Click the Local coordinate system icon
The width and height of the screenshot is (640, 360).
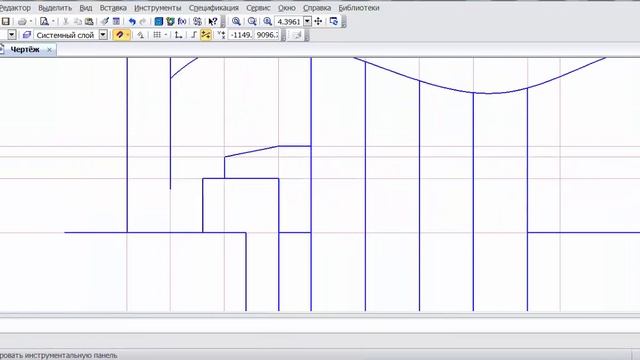(178, 35)
